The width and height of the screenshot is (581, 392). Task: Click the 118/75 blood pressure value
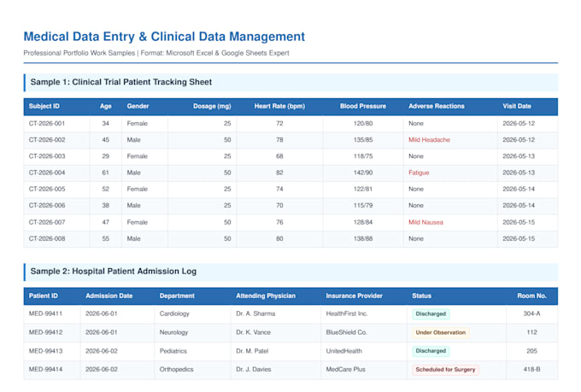click(363, 156)
